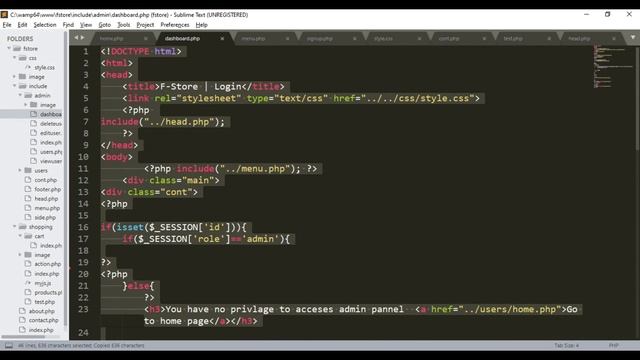Close the signup.php tab
The width and height of the screenshot is (640, 360).
tap(354, 38)
